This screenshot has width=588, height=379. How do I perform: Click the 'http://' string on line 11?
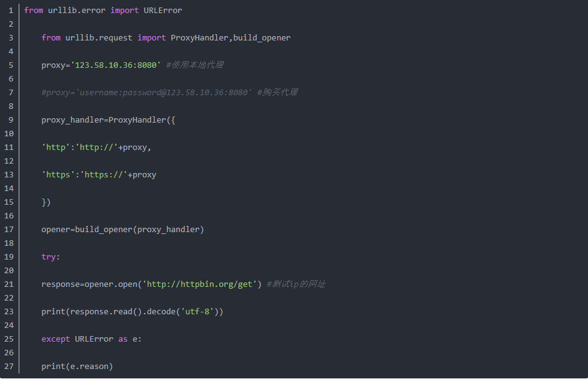(97, 147)
